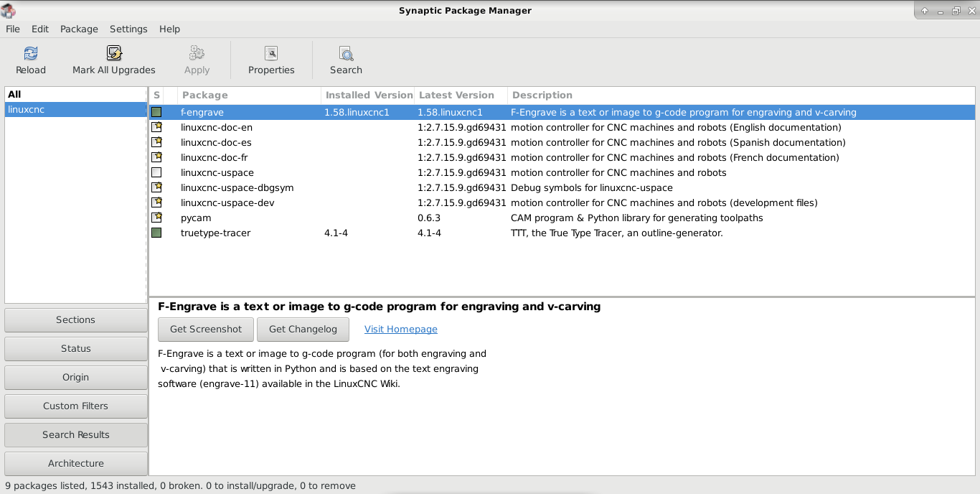The width and height of the screenshot is (980, 494).
Task: Follow the Visit Homepage link
Action: [401, 330]
